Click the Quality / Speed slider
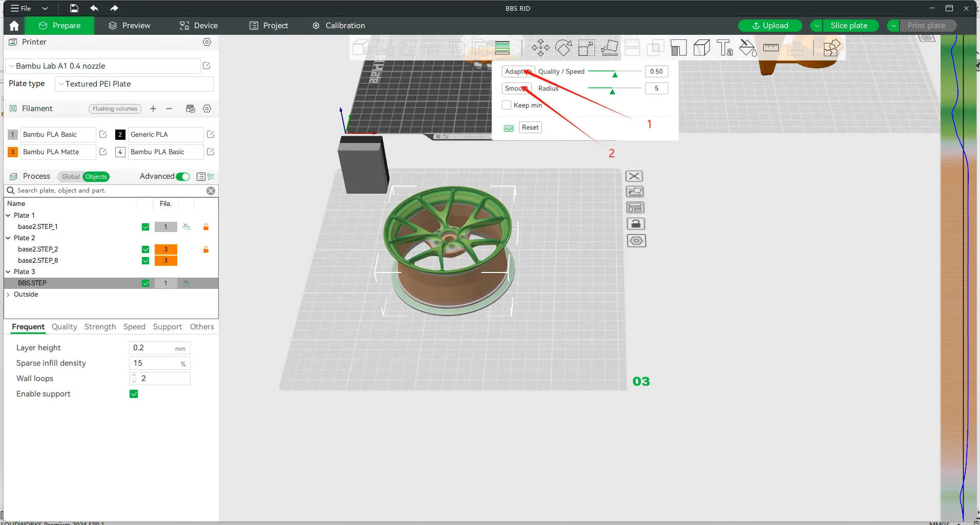Screen dimensions: 980x525 coord(614,72)
